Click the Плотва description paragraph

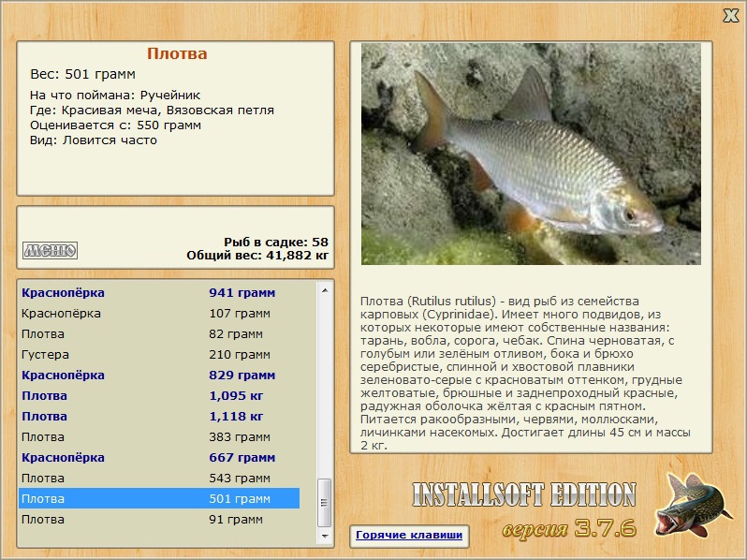tap(525, 373)
